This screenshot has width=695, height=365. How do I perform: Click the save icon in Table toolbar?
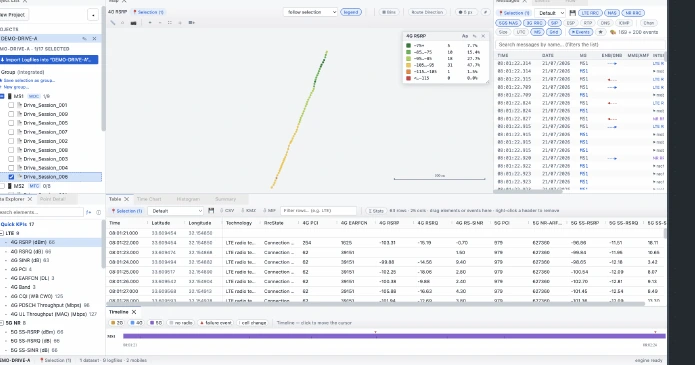click(x=211, y=211)
